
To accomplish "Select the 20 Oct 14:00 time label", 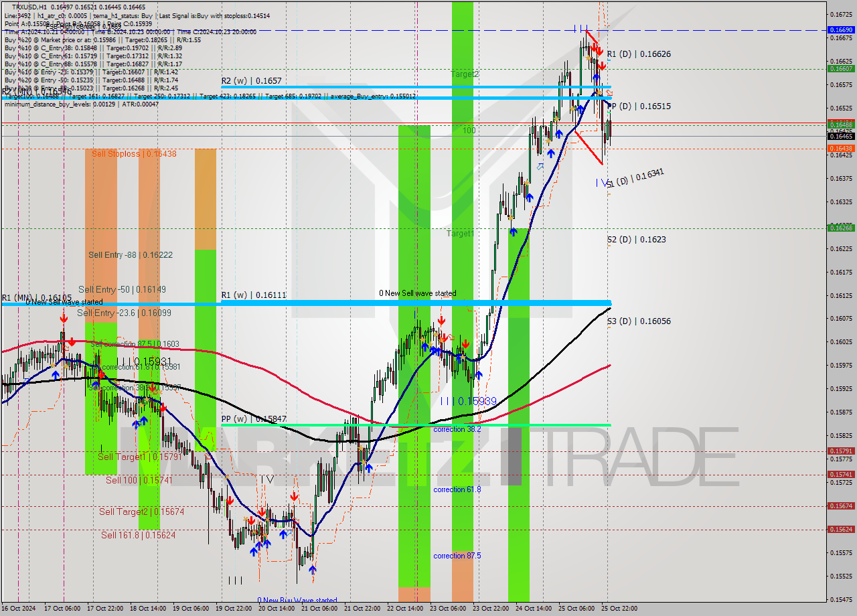I will 278,609.
